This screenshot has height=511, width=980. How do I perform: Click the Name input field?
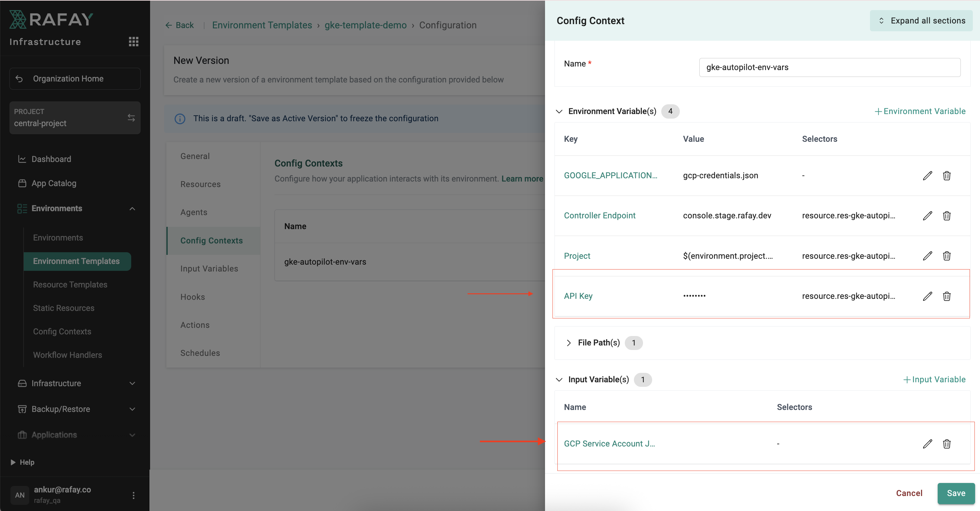(x=829, y=67)
